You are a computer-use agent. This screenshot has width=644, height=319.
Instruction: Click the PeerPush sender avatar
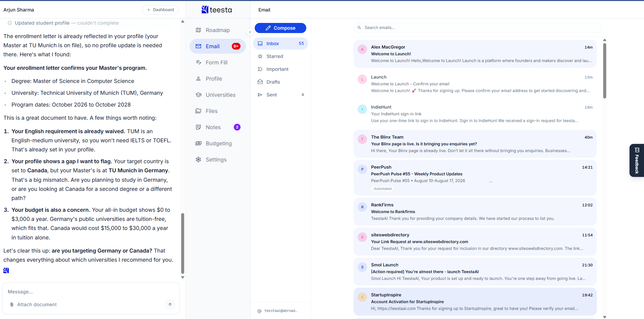click(x=362, y=169)
